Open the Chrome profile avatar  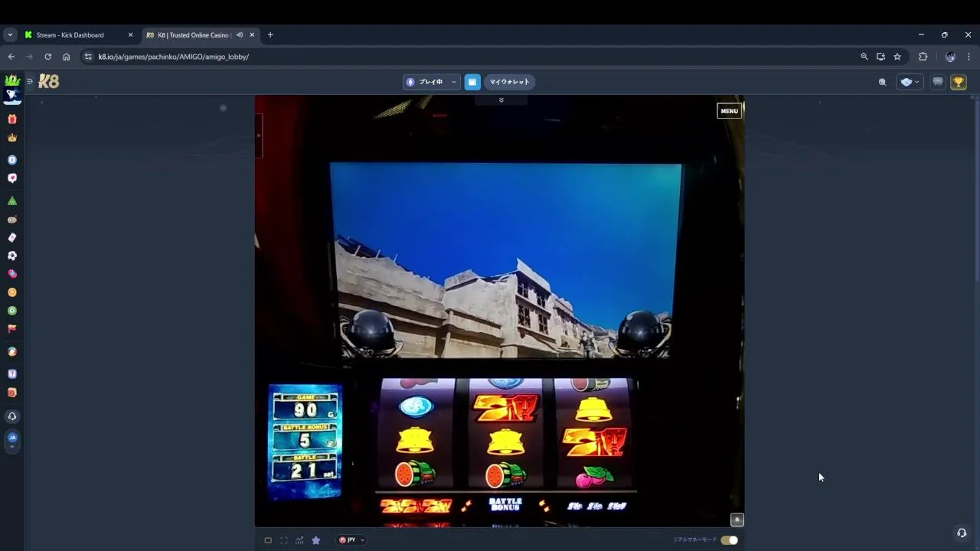point(950,57)
